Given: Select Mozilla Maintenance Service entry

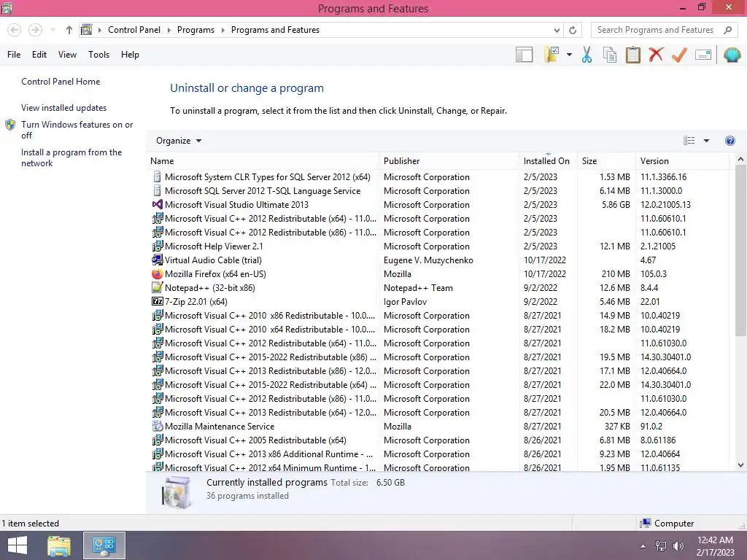Looking at the screenshot, I should (x=438, y=427).
